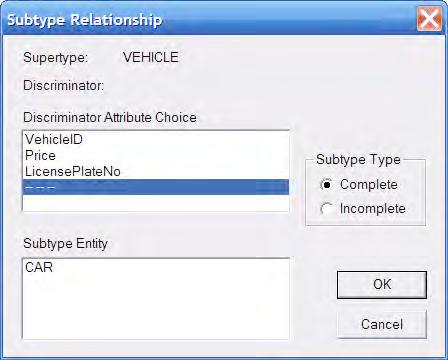Click the Subtype Relationship title bar
Viewport: 448px width, 360px height.
coord(208,20)
